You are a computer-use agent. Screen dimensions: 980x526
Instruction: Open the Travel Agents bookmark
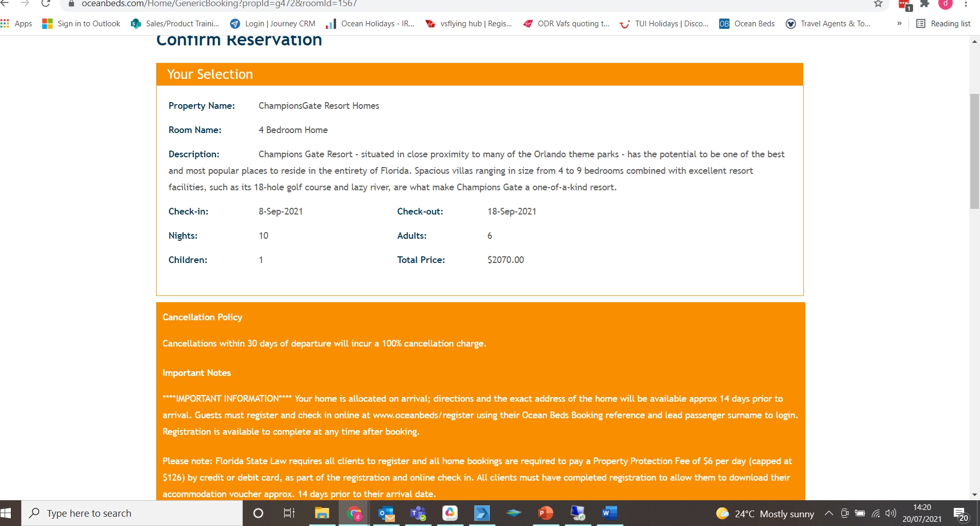(x=828, y=24)
